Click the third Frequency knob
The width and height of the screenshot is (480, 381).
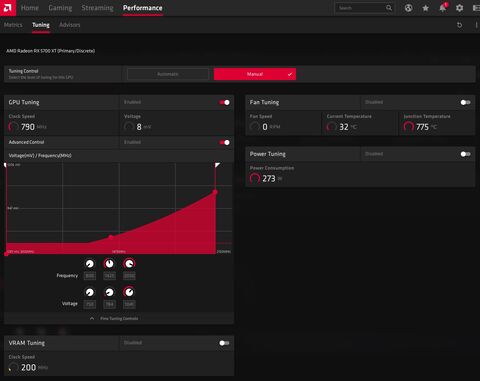click(129, 264)
